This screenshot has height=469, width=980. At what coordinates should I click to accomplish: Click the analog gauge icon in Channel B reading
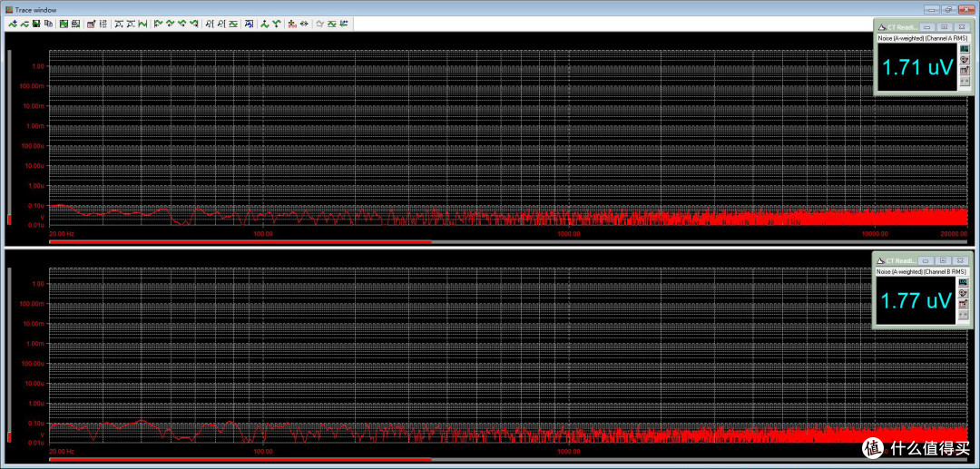coord(965,293)
